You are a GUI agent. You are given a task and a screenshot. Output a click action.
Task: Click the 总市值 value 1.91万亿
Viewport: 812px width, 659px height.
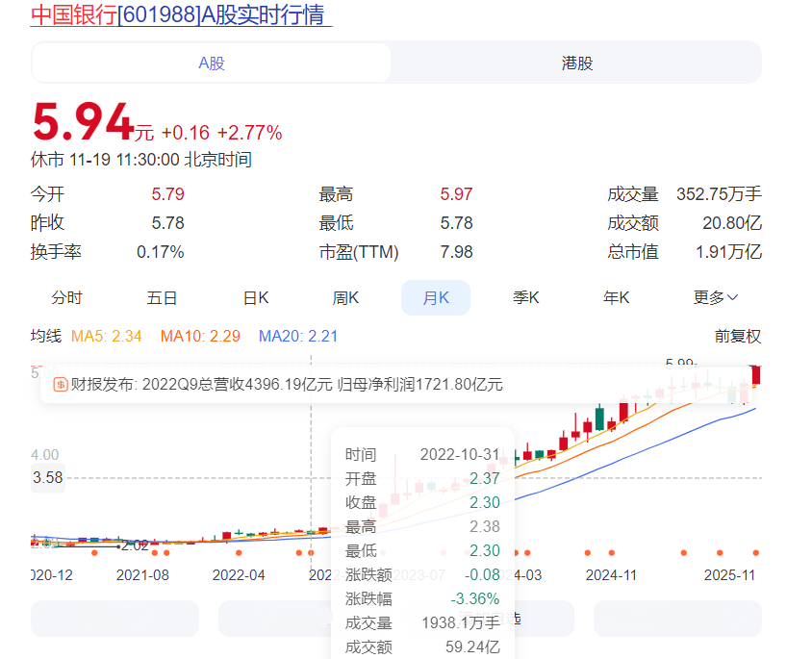(x=728, y=252)
